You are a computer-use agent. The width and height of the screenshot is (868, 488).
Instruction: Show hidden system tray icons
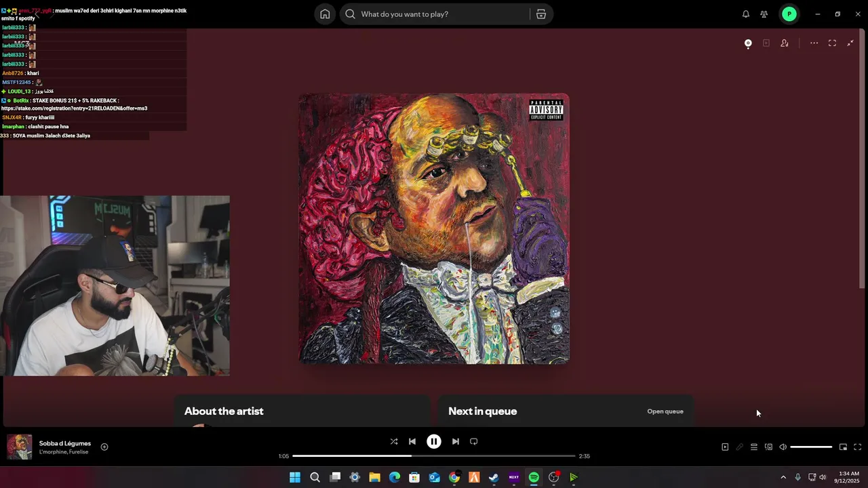coord(783,477)
